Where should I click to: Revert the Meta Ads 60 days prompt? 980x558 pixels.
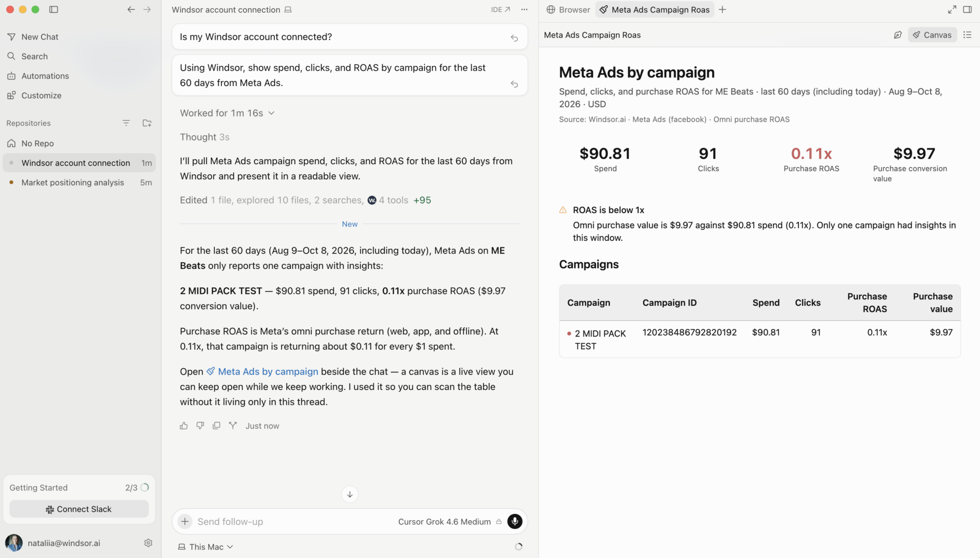(514, 84)
